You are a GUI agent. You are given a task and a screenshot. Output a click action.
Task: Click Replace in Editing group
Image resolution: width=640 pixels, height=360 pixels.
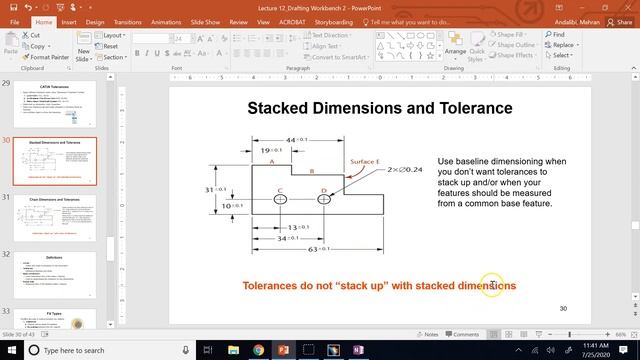562,45
